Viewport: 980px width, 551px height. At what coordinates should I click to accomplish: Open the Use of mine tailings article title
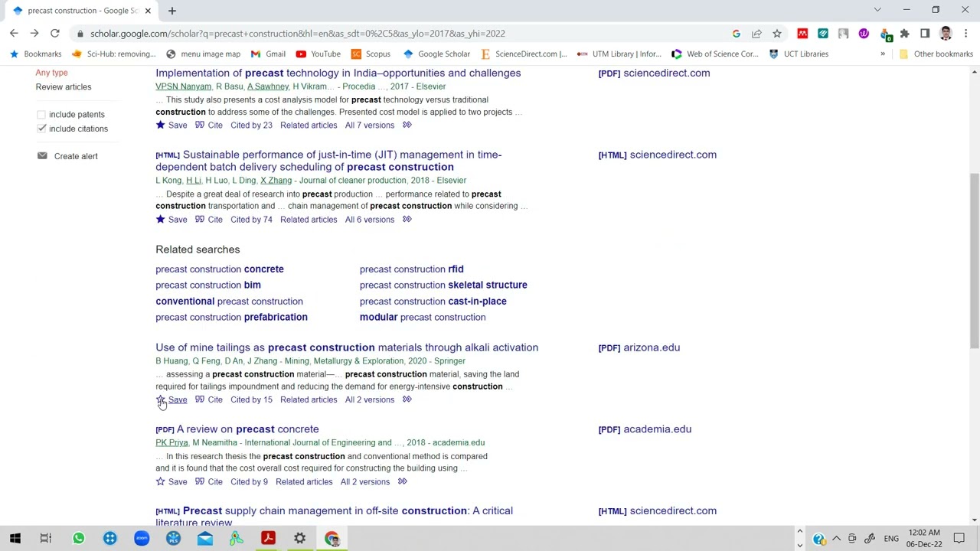click(x=347, y=347)
